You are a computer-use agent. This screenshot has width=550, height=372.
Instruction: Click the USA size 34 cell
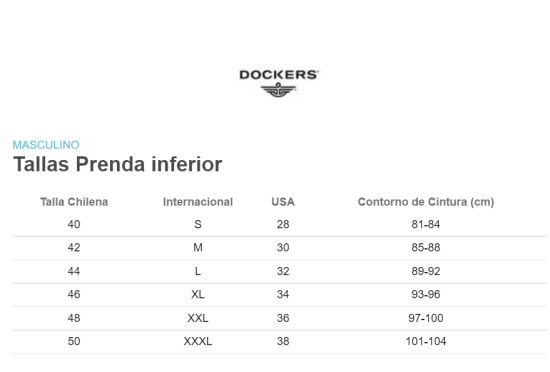click(283, 294)
